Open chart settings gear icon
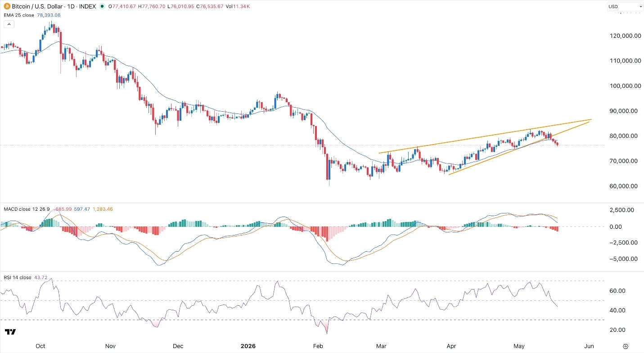The height and width of the screenshot is (353, 644). [x=625, y=346]
